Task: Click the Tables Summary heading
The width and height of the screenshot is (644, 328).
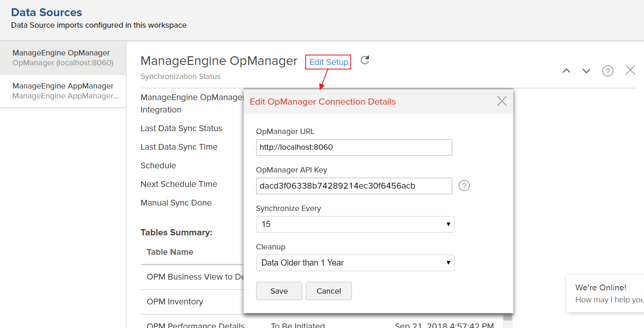Action: (177, 232)
